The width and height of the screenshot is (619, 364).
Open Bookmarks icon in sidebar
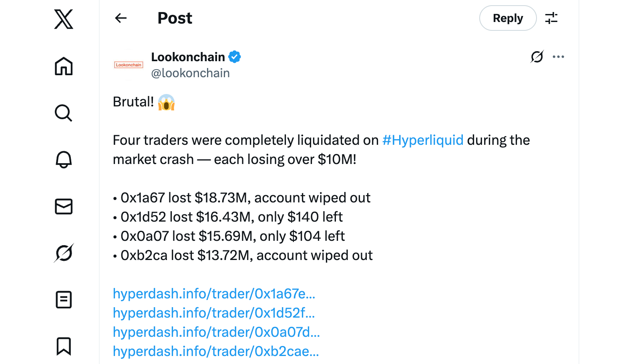(64, 346)
